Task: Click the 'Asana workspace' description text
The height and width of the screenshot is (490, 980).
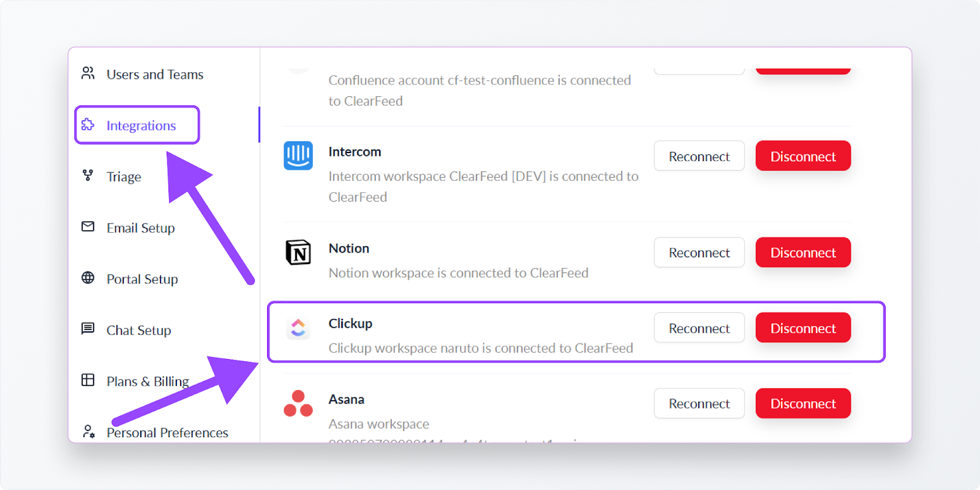Action: 379,424
